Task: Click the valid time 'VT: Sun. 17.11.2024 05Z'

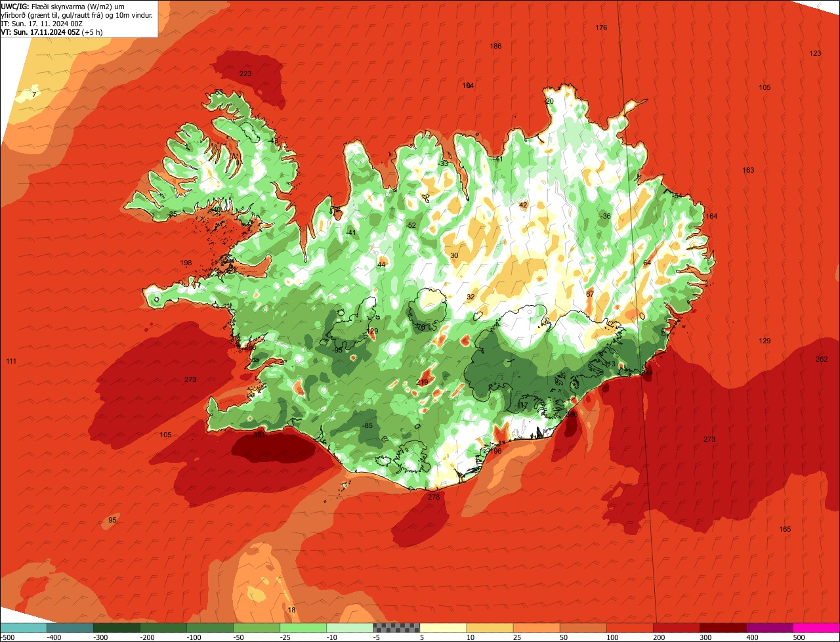Action: (x=39, y=32)
